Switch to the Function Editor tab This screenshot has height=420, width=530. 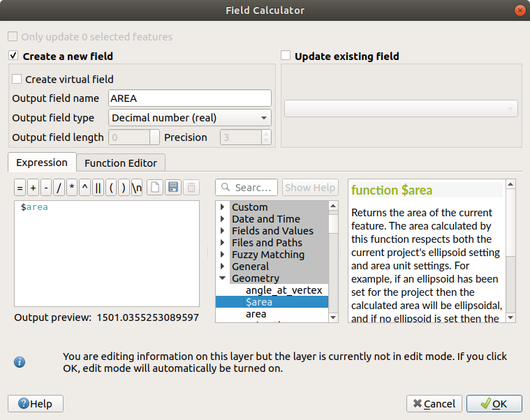(x=121, y=163)
